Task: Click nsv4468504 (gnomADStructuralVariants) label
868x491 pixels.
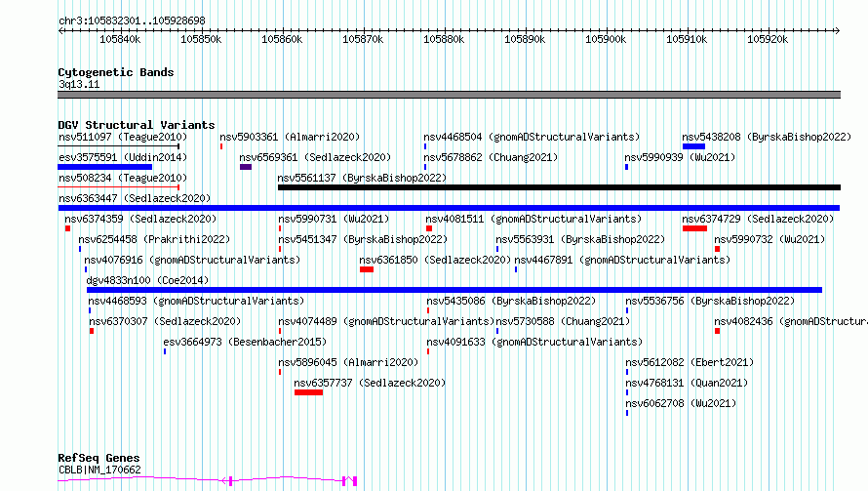Action: click(x=532, y=137)
